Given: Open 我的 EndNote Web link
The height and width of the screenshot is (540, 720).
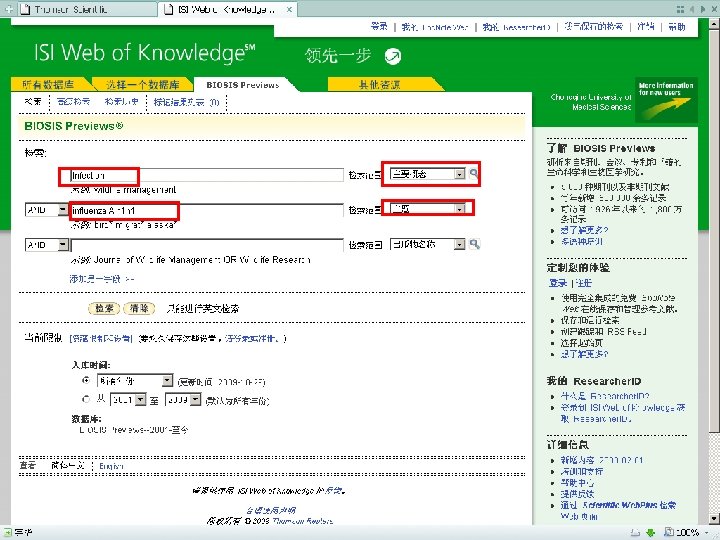Looking at the screenshot, I should click(x=434, y=27).
